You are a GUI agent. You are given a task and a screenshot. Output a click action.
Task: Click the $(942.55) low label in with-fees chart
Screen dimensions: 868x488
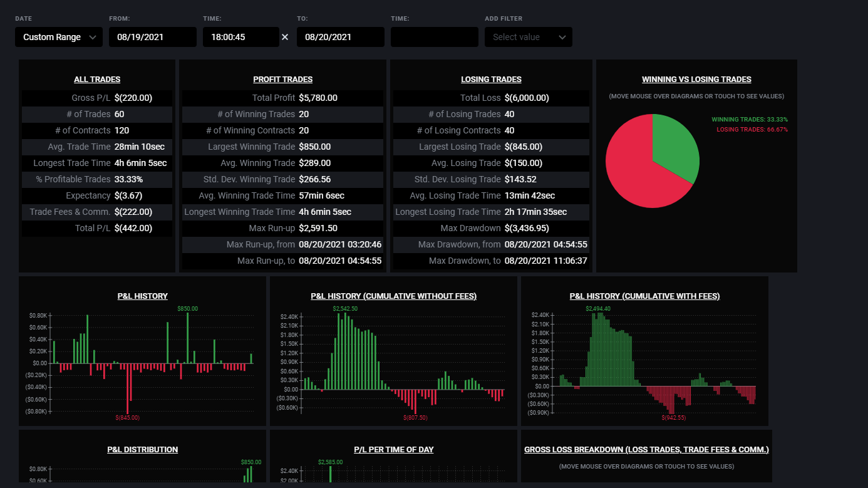[674, 417]
